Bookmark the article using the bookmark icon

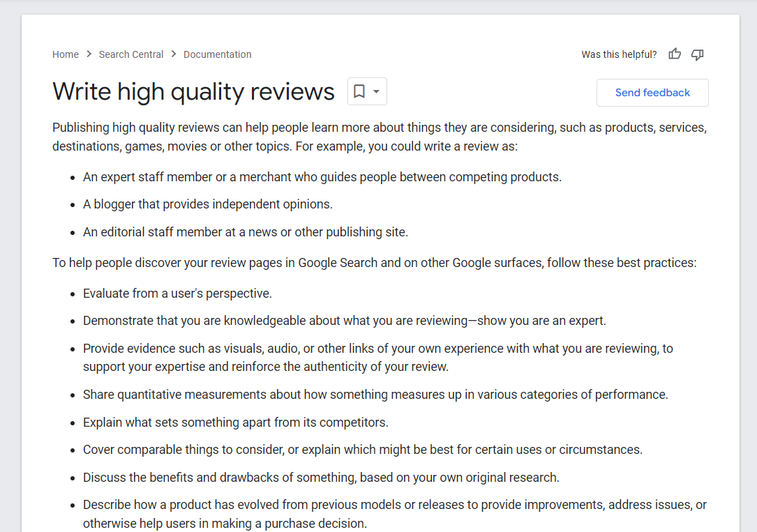(x=360, y=91)
